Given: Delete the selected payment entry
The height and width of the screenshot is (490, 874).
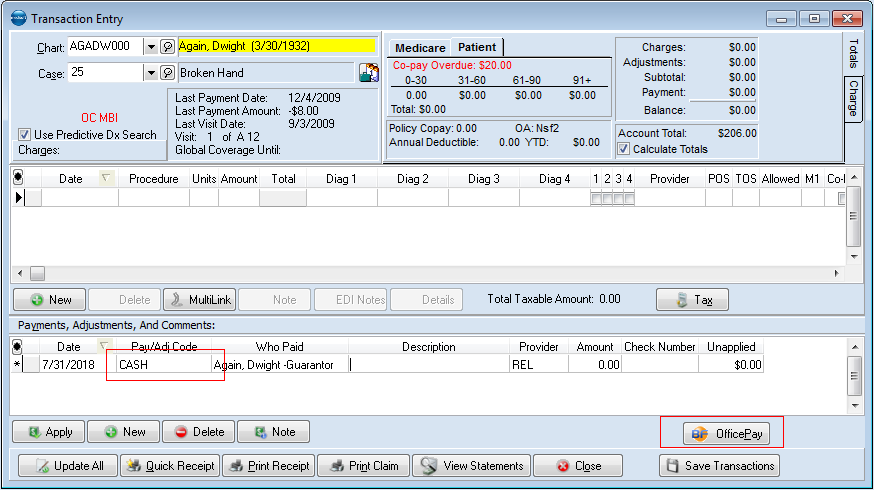Looking at the screenshot, I should coord(198,432).
